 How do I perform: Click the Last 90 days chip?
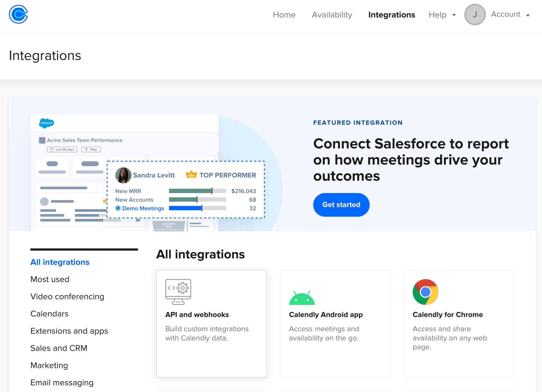pos(62,149)
